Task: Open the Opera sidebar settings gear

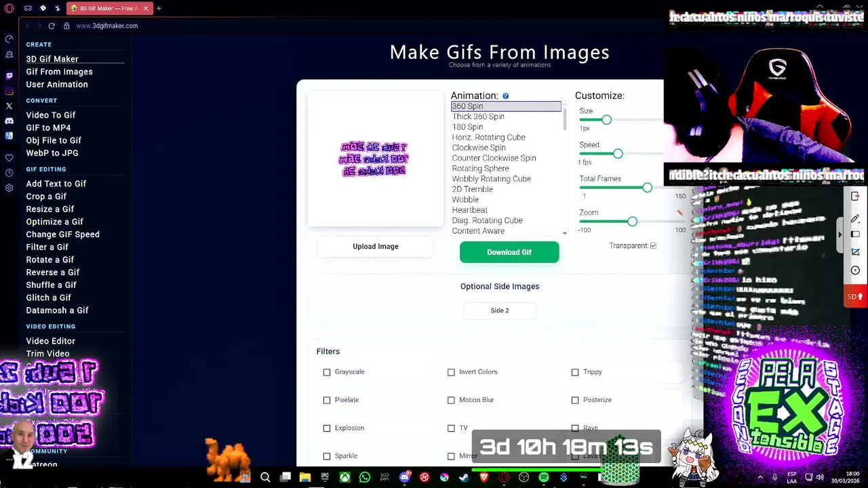Action: point(9,188)
